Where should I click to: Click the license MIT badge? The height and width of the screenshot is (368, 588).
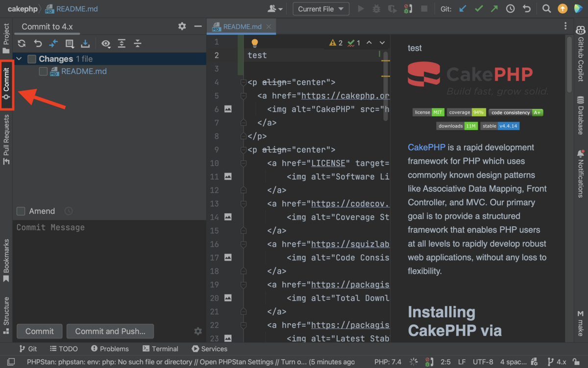click(428, 112)
